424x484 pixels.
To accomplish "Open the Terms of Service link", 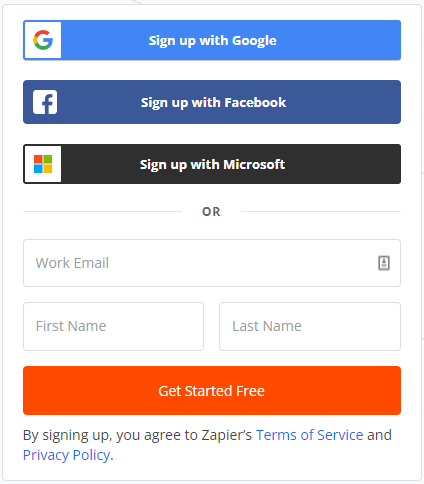I will coord(309,435).
